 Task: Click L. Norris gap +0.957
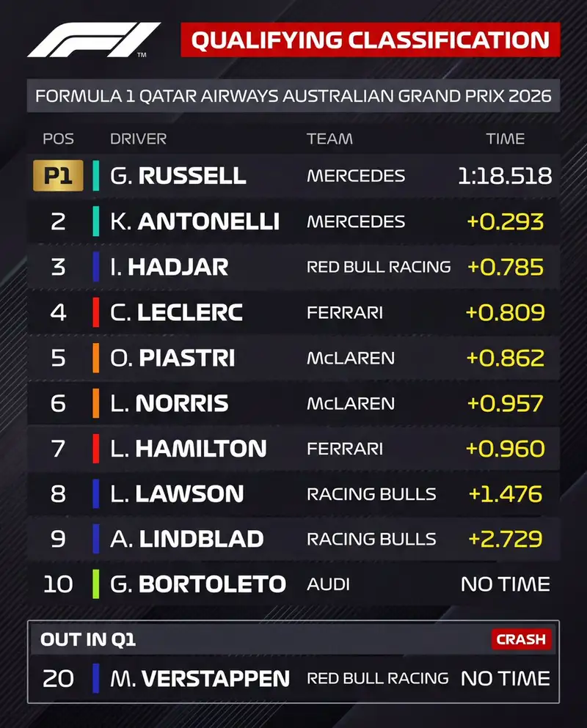tap(506, 403)
